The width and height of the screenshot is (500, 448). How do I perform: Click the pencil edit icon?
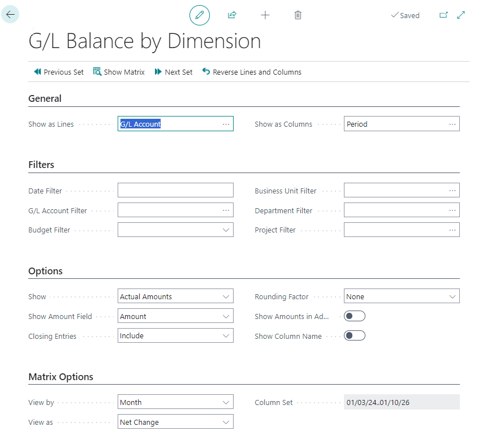point(199,15)
